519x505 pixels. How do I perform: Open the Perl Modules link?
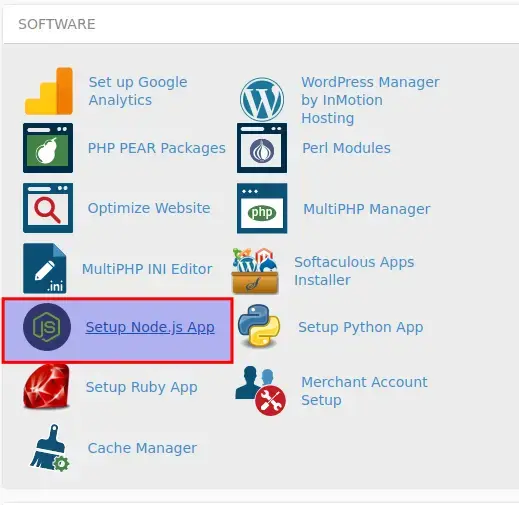346,148
